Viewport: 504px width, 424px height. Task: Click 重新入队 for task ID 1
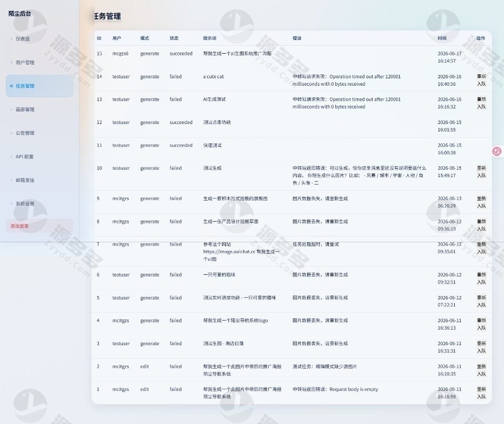(481, 393)
